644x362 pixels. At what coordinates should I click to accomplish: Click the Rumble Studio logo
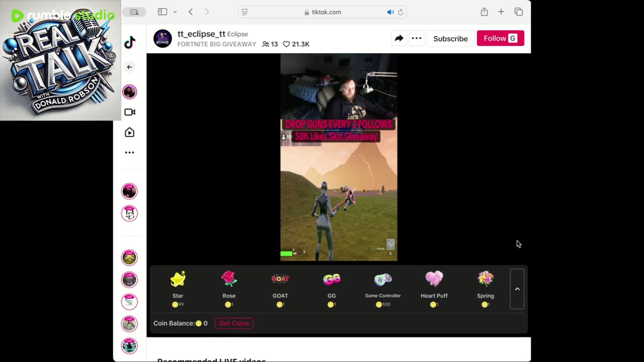pyautogui.click(x=63, y=16)
